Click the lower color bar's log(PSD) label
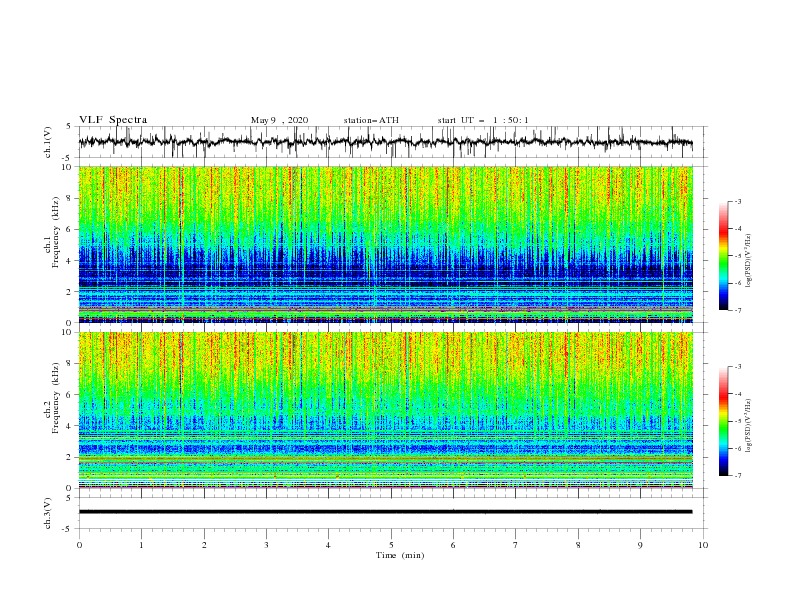 tap(748, 426)
